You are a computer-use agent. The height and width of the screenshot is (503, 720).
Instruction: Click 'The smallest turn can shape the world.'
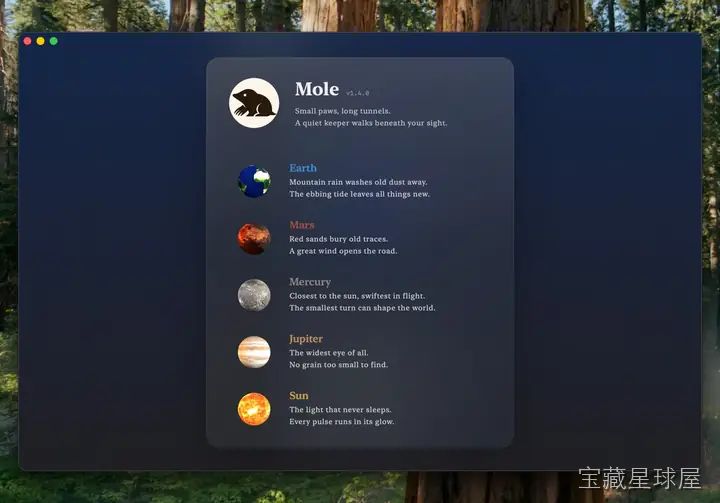coord(362,308)
